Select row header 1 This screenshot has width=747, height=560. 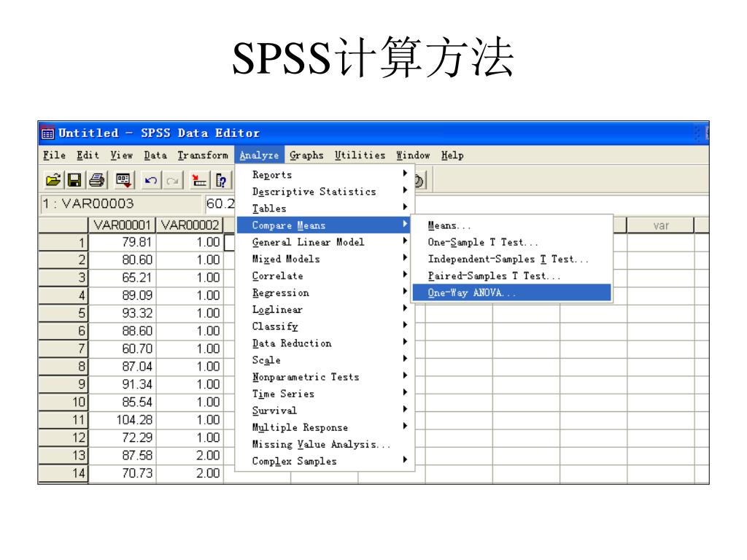[63, 242]
